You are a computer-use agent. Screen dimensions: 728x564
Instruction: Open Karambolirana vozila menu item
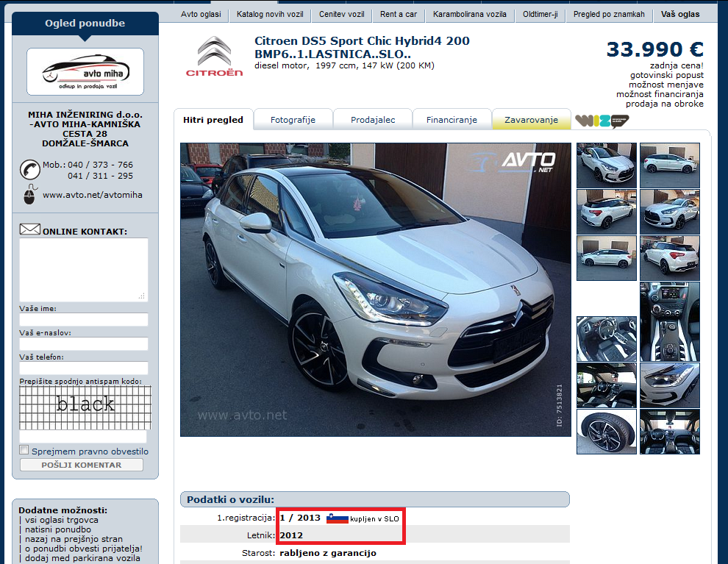[x=470, y=15]
